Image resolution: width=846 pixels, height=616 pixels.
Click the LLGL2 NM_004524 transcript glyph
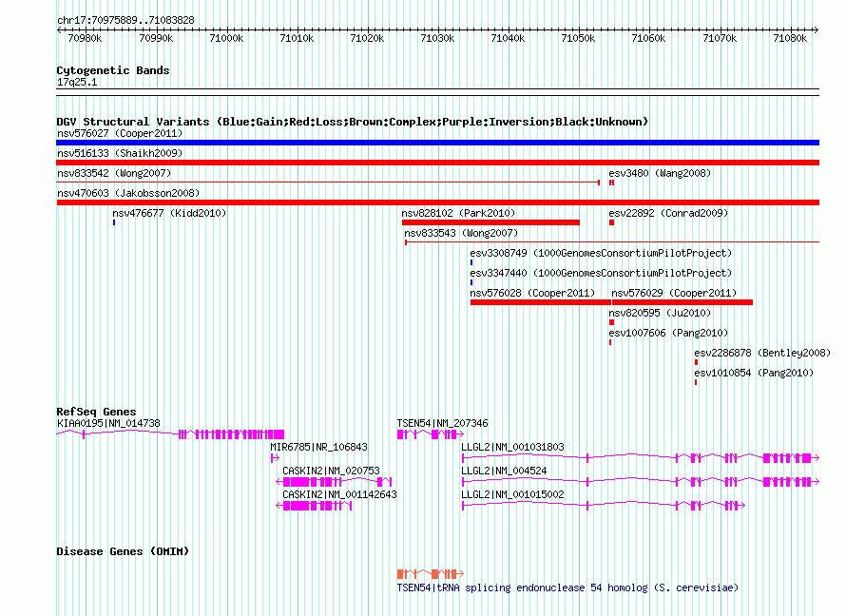641,482
